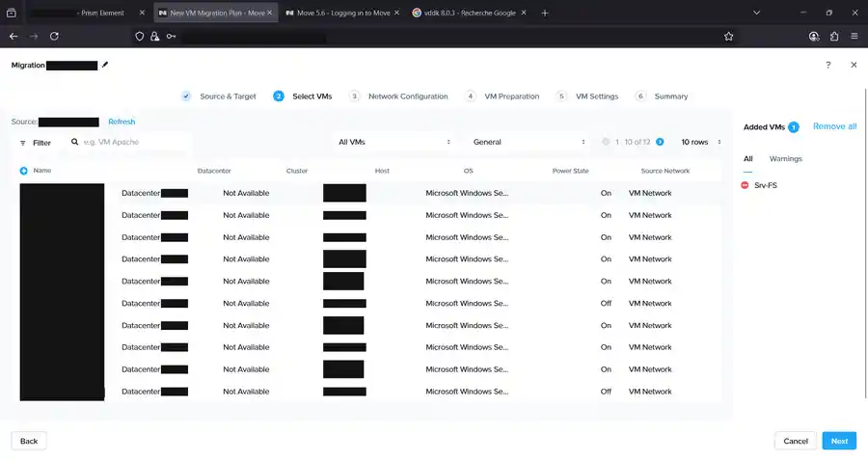This screenshot has width=868, height=461.
Task: Click the blue plus icon to add all VMs
Action: pyautogui.click(x=24, y=171)
